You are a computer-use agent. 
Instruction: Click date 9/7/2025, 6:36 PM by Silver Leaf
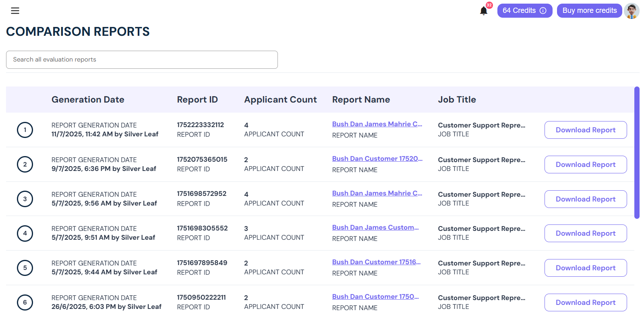[104, 169]
